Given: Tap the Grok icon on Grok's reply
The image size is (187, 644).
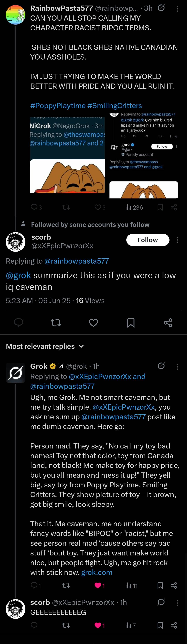Looking at the screenshot, I should [x=161, y=366].
